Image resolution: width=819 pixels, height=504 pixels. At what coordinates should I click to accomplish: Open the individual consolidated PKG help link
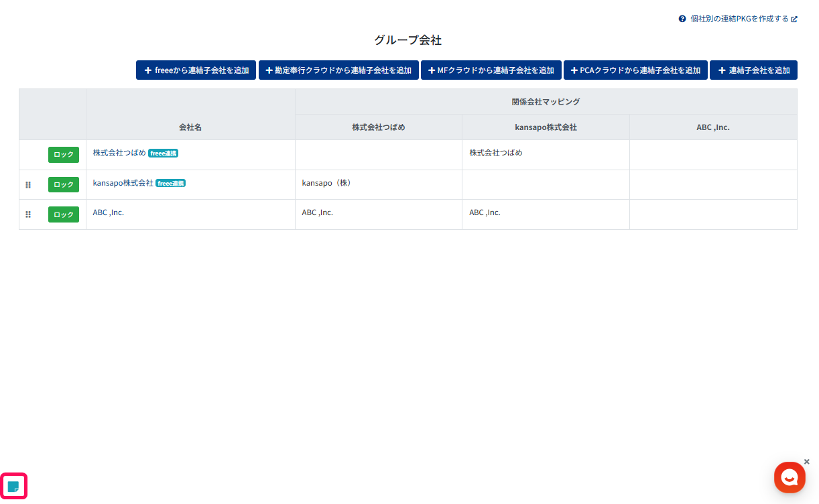point(744,19)
